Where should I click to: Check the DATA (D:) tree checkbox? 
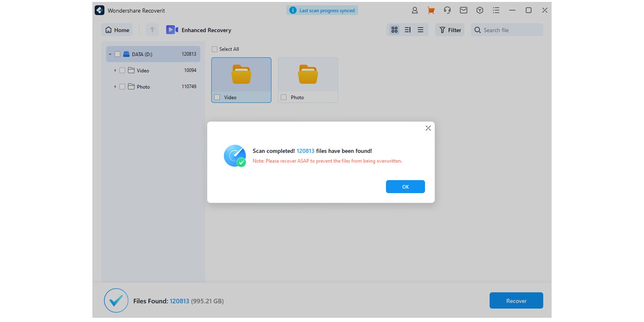click(118, 54)
